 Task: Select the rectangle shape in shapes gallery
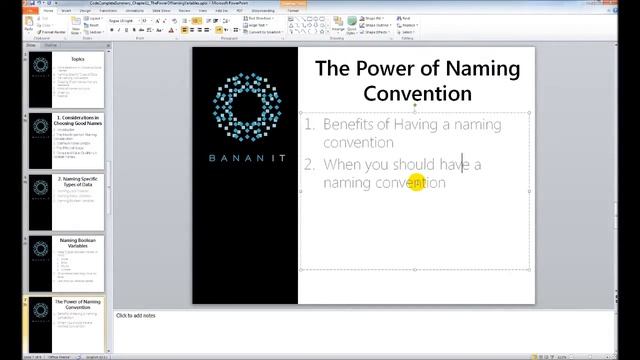[309, 18]
